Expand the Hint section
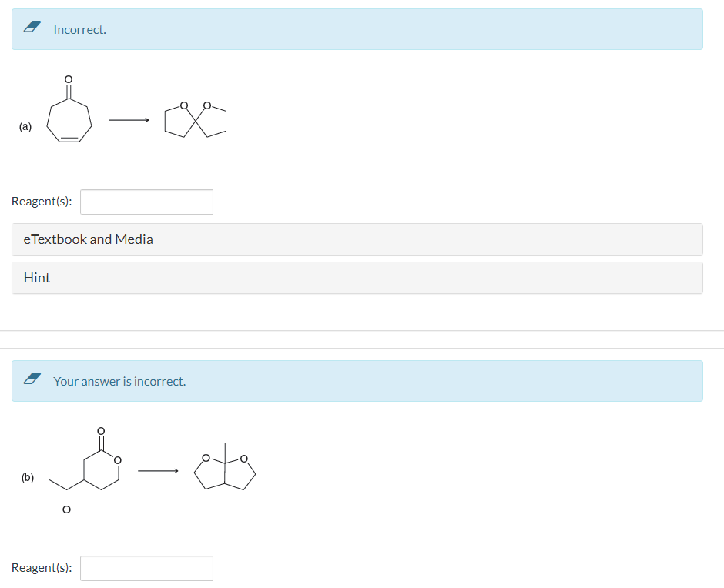 point(36,278)
